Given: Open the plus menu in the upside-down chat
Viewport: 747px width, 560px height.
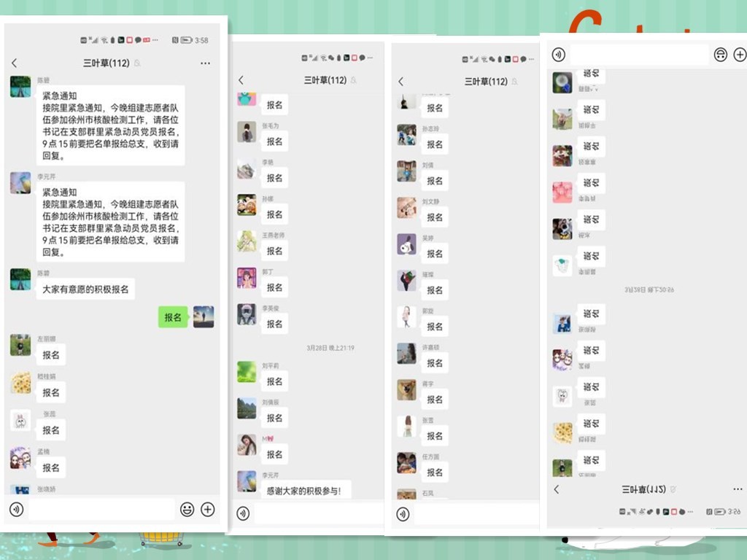Looking at the screenshot, I should (740, 54).
